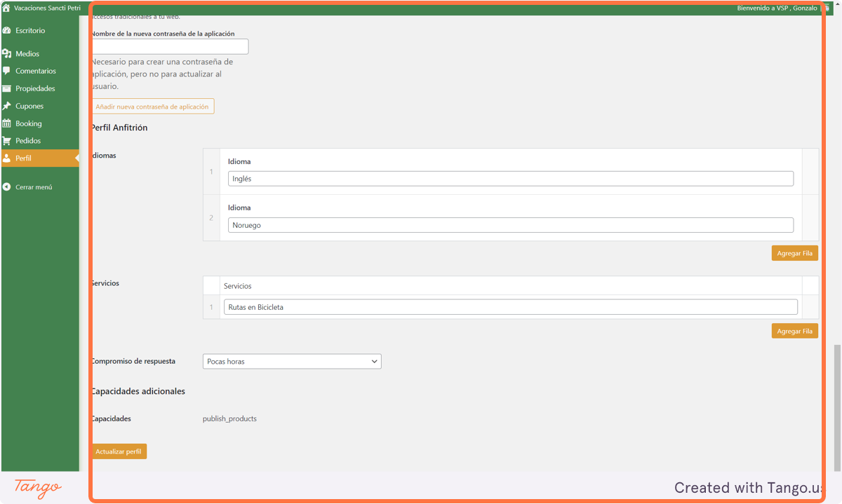Image resolution: width=842 pixels, height=504 pixels.
Task: Click Agregar Fila under Idiomas
Action: click(794, 253)
